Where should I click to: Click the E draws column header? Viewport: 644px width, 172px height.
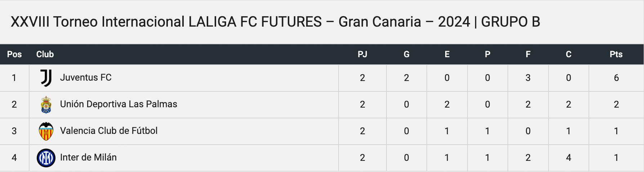click(x=447, y=54)
